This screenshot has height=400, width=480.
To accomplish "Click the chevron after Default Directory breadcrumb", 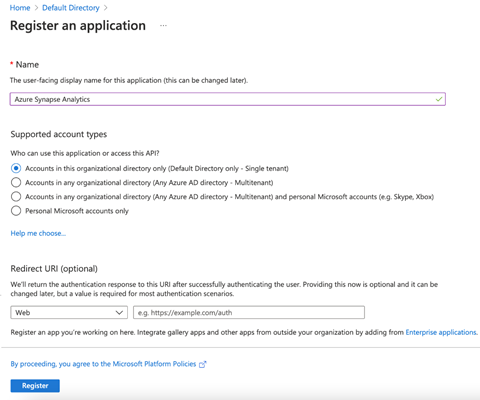I will point(106,8).
